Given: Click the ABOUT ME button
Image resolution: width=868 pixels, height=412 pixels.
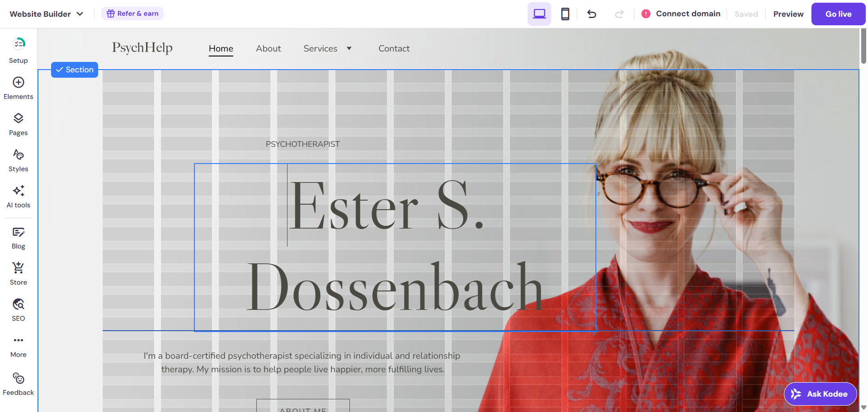Looking at the screenshot, I should (x=303, y=406).
